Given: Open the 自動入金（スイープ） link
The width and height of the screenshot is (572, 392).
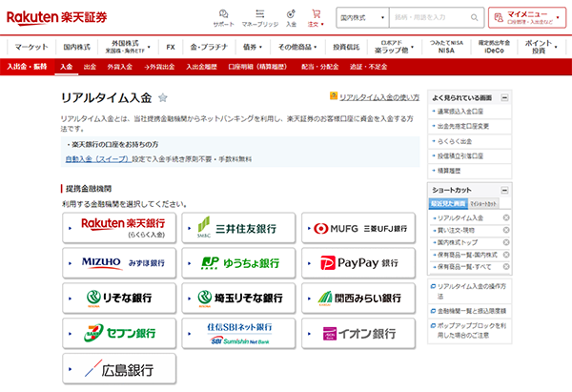Looking at the screenshot, I should tap(98, 159).
